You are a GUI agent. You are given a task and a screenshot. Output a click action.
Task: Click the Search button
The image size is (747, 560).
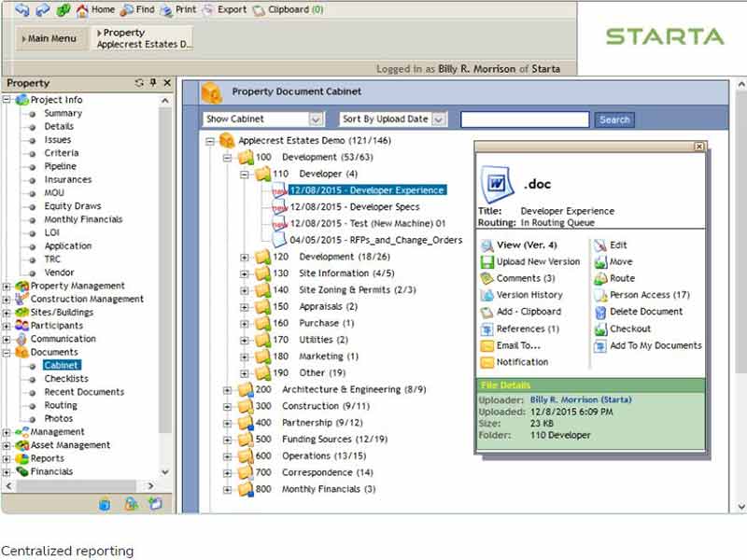tap(614, 119)
